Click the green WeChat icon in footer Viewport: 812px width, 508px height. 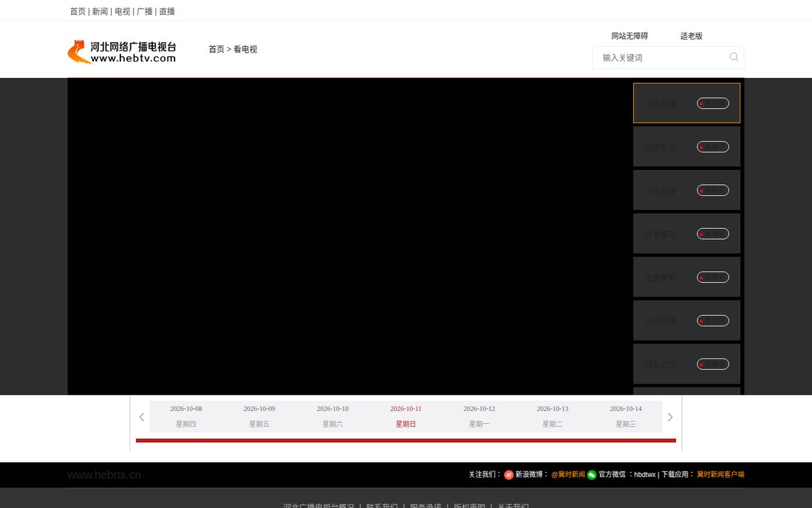click(x=592, y=475)
